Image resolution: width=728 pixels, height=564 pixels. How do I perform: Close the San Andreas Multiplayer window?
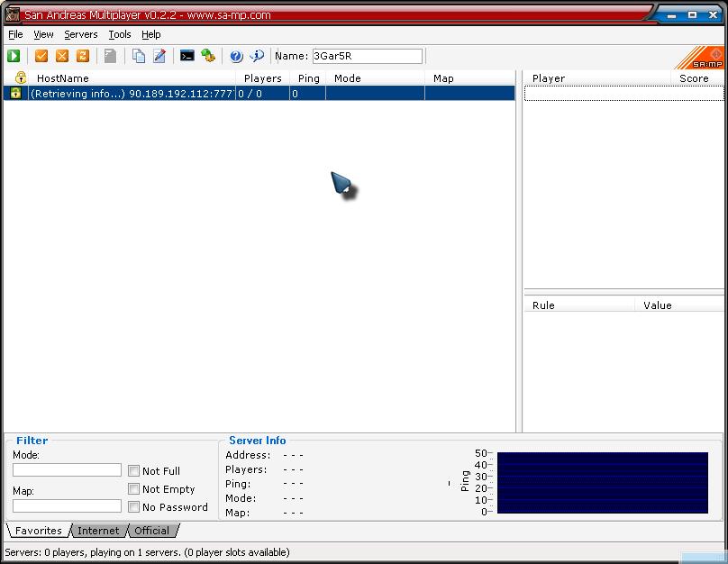point(714,14)
